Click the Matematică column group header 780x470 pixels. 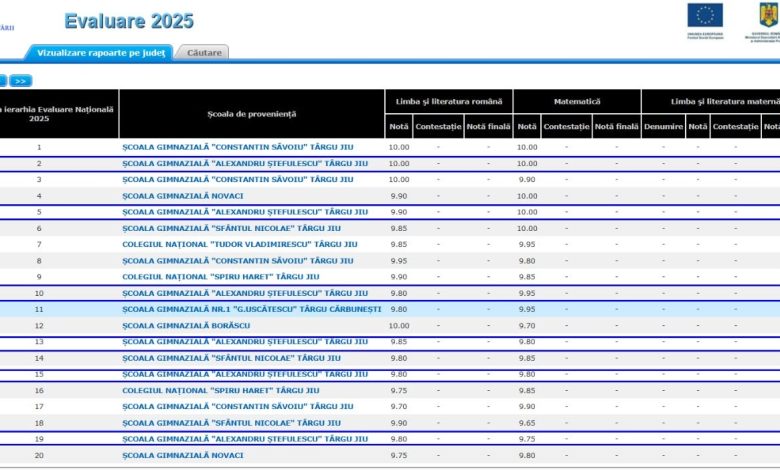(x=577, y=101)
